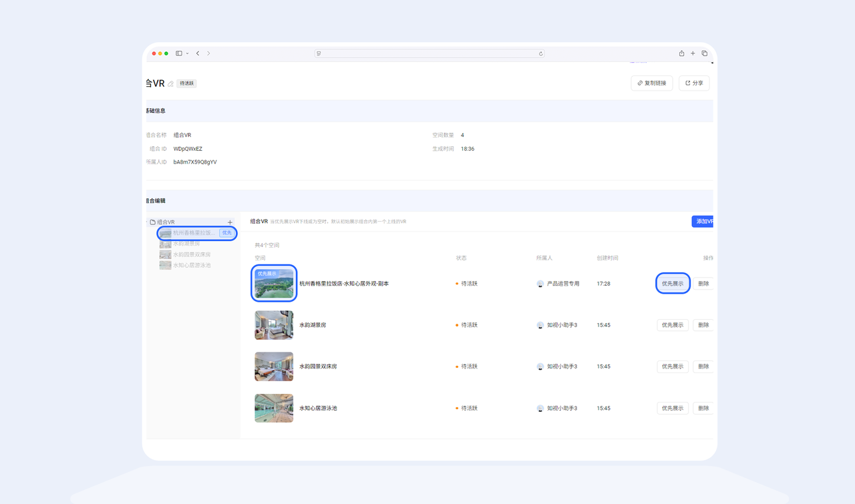Click the browser reload icon in address bar
855x504 pixels.
pyautogui.click(x=540, y=53)
